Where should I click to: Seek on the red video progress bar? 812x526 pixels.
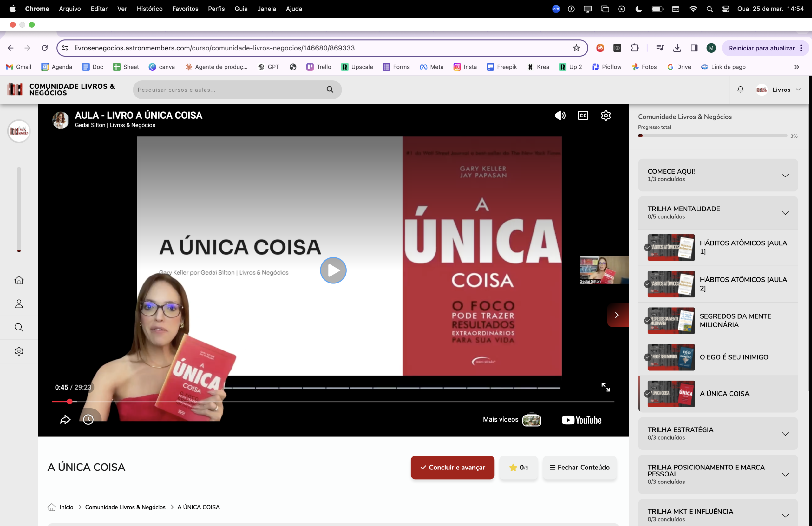333,401
